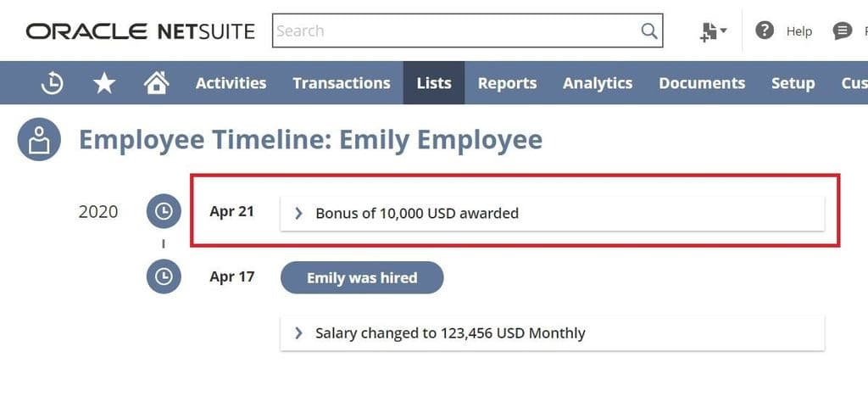Open the Create New document icon
868x402 pixels.
pos(712,31)
